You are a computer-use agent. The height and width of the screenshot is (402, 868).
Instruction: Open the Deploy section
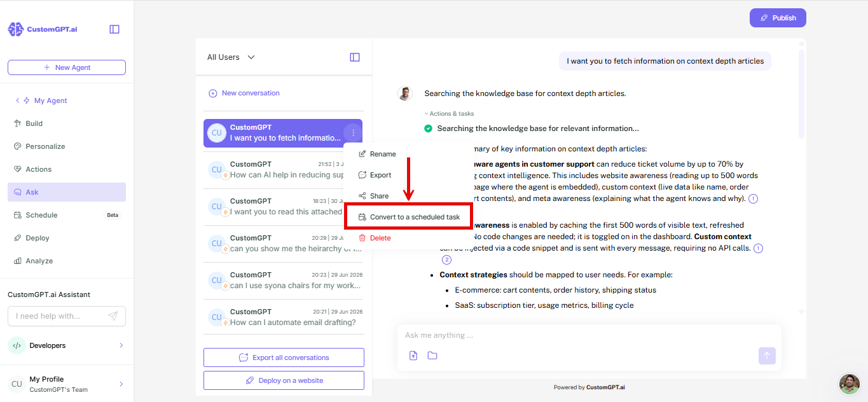[67, 238]
